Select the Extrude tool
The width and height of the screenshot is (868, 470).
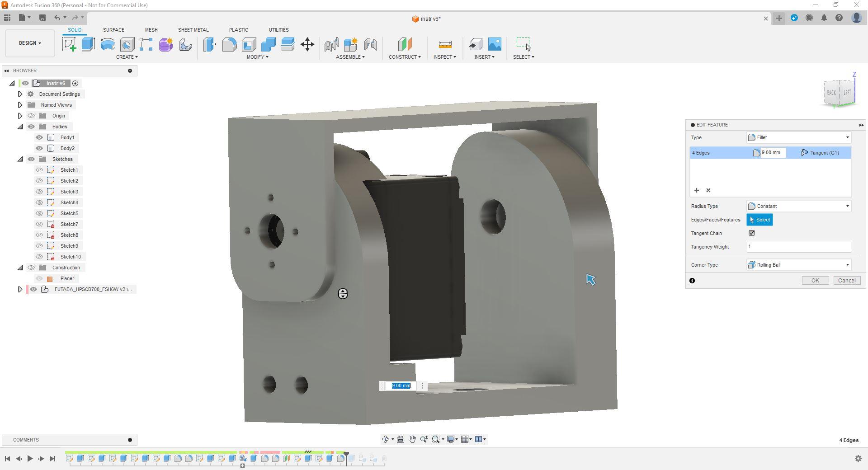coord(88,44)
